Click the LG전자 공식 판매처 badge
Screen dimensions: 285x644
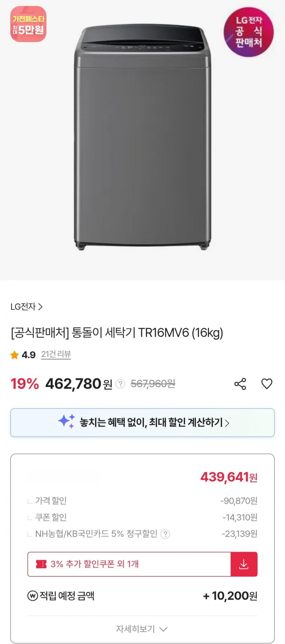pos(249,32)
